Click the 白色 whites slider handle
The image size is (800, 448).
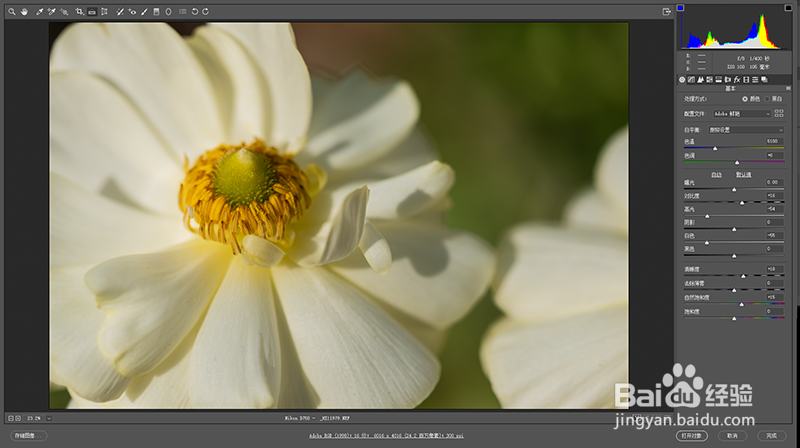pyautogui.click(x=707, y=242)
